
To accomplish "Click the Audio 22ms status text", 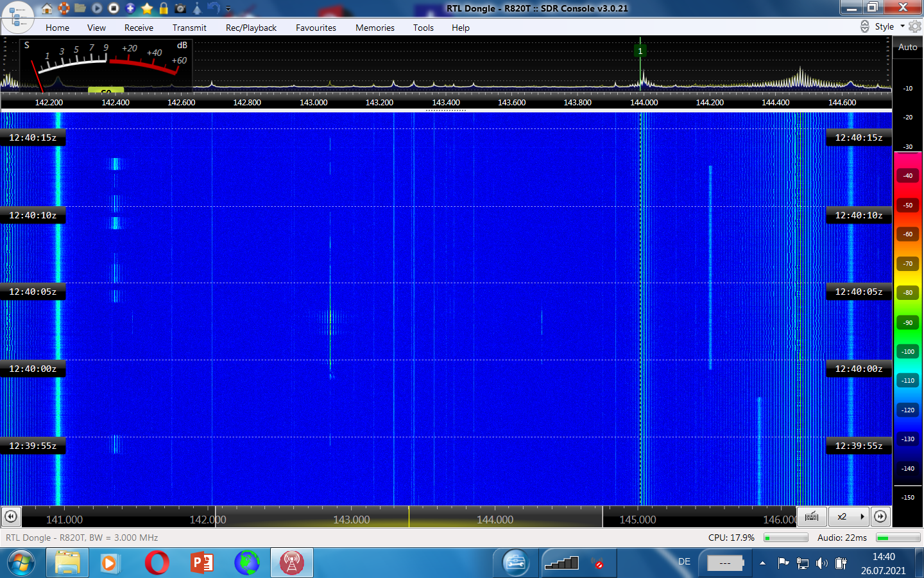I will click(842, 538).
